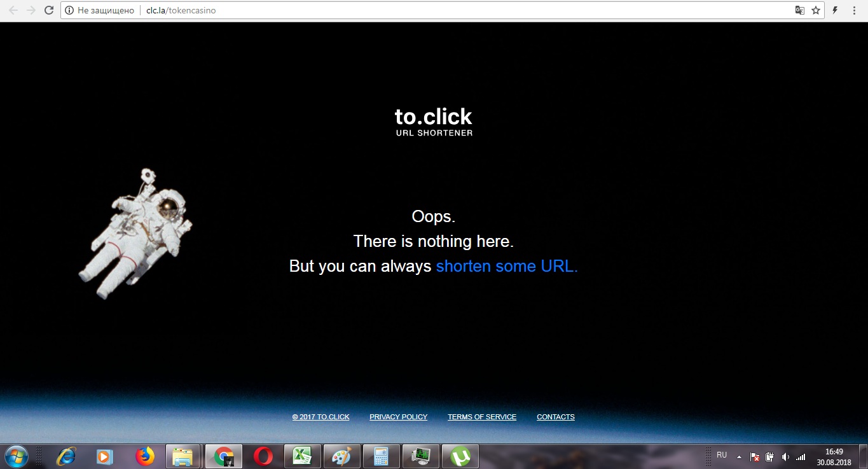This screenshot has width=868, height=469.
Task: Reload the page with refresh icon
Action: click(49, 10)
